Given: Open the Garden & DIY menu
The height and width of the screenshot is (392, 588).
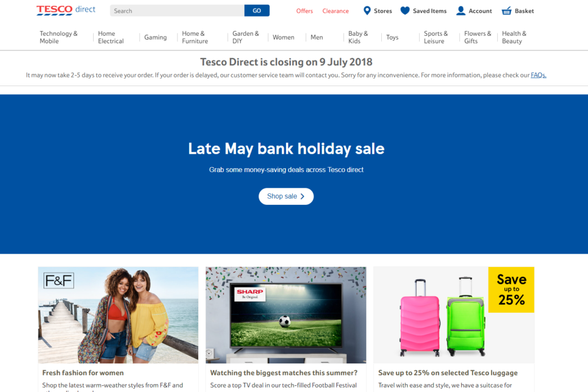Looking at the screenshot, I should [246, 37].
